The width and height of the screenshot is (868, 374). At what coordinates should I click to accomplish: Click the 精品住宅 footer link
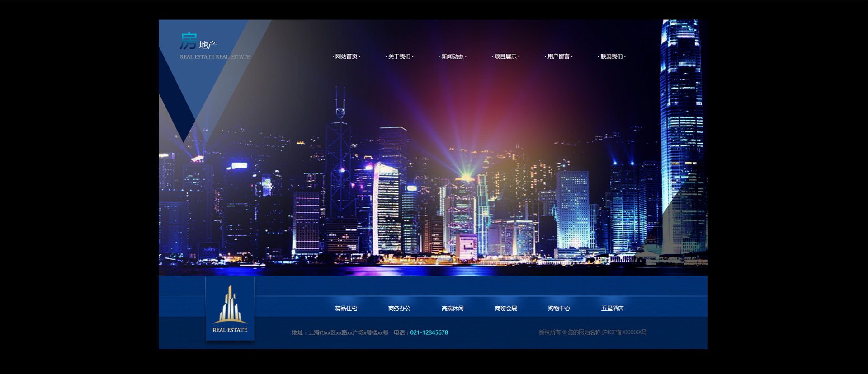(x=346, y=309)
